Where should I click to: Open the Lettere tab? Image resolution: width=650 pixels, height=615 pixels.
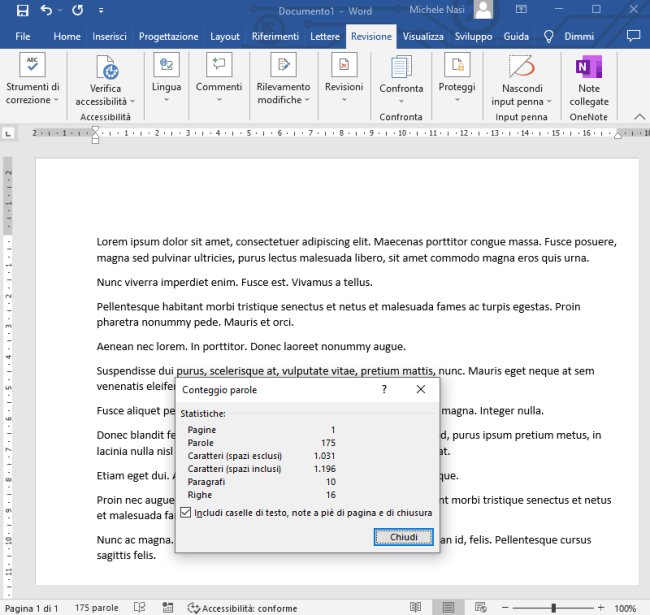point(325,36)
